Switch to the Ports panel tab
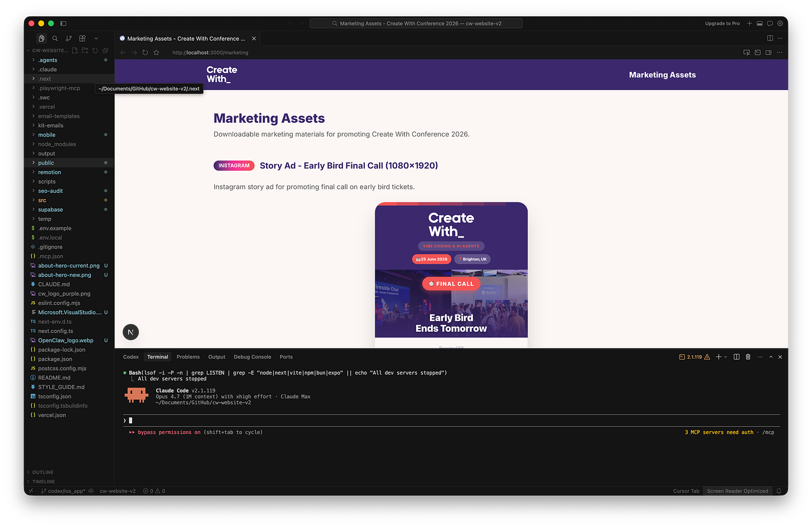Viewport: 812px width, 527px height. 286,357
